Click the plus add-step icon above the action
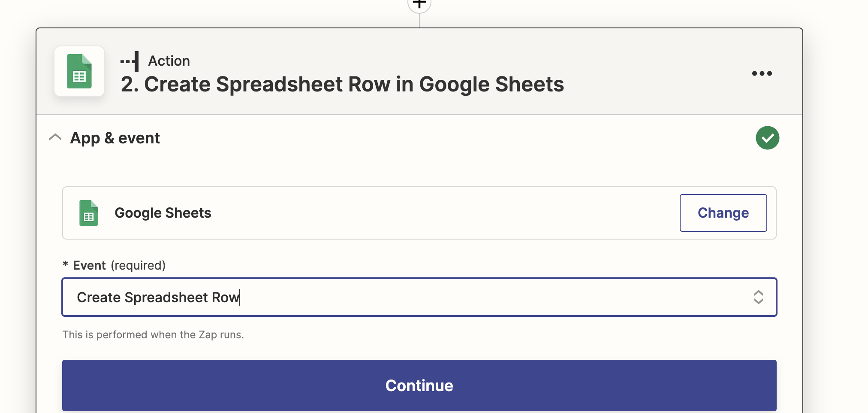The width and height of the screenshot is (868, 413). point(419,4)
